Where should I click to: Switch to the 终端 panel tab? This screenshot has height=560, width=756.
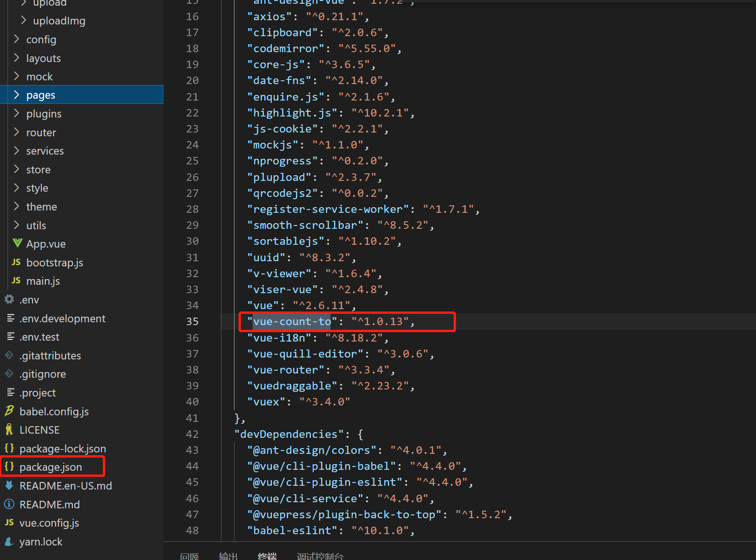(267, 556)
